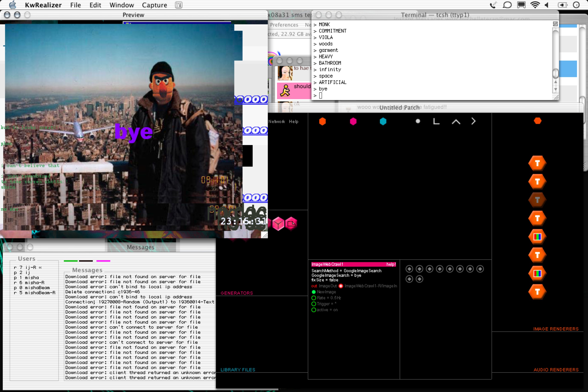Click the yellow AIM running man icon
This screenshot has width=588, height=392.
pyautogui.click(x=285, y=90)
